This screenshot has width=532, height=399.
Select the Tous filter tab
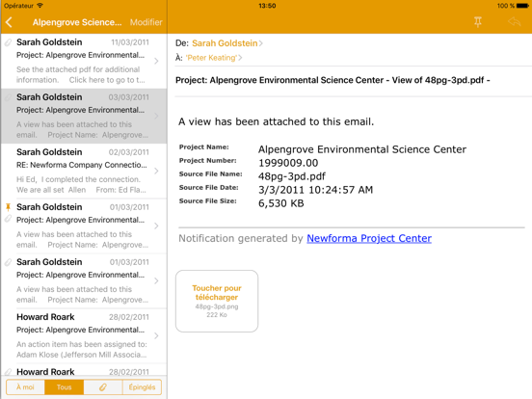[x=65, y=387]
